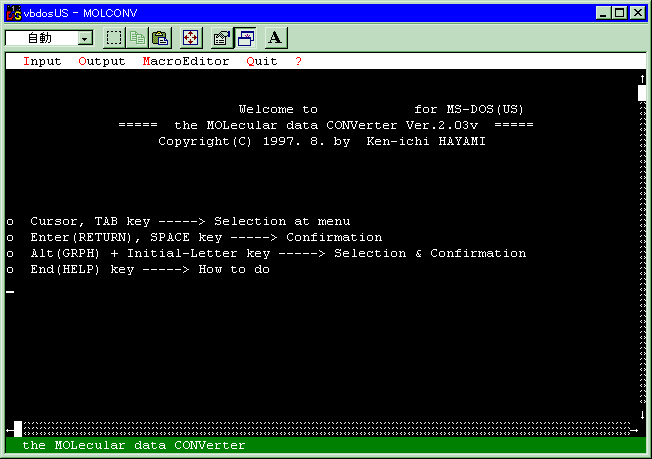The width and height of the screenshot is (652, 459).
Task: Open the Properties toolbar icon
Action: (222, 38)
